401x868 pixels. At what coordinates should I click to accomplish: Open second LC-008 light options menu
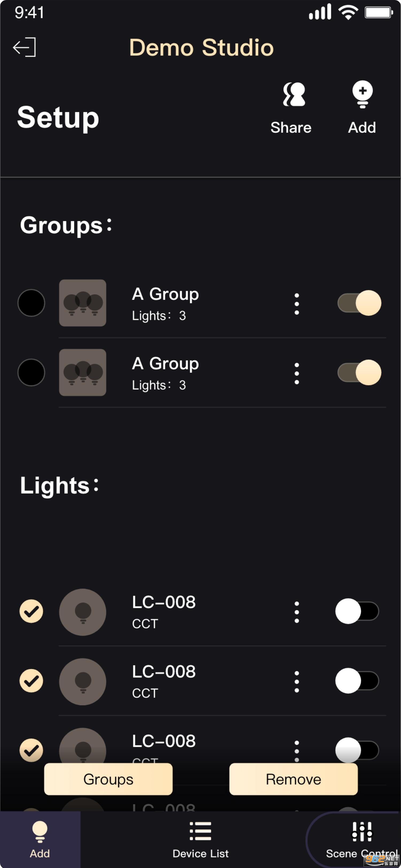(x=296, y=681)
